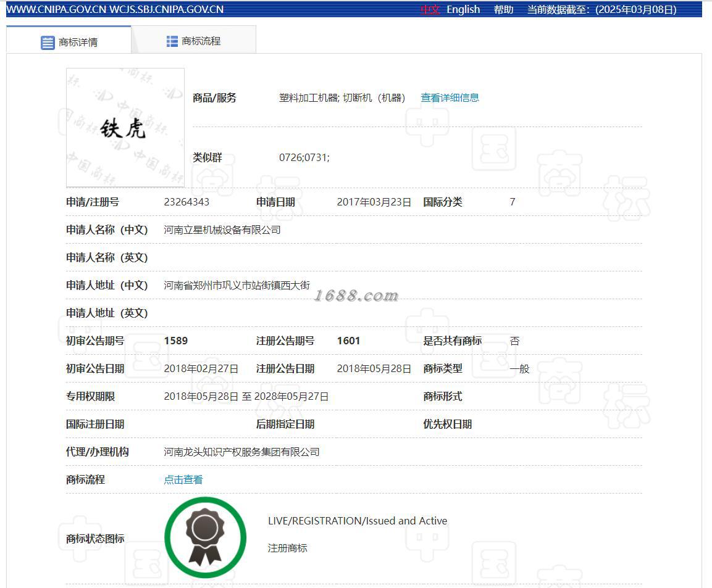The height and width of the screenshot is (588, 712).
Task: Select the registration number 23264343
Action: [x=186, y=202]
